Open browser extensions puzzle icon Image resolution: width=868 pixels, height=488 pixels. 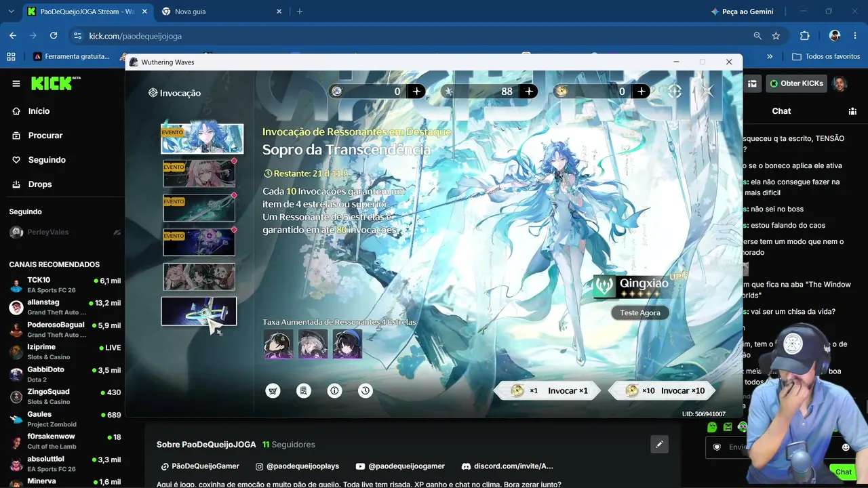coord(805,36)
